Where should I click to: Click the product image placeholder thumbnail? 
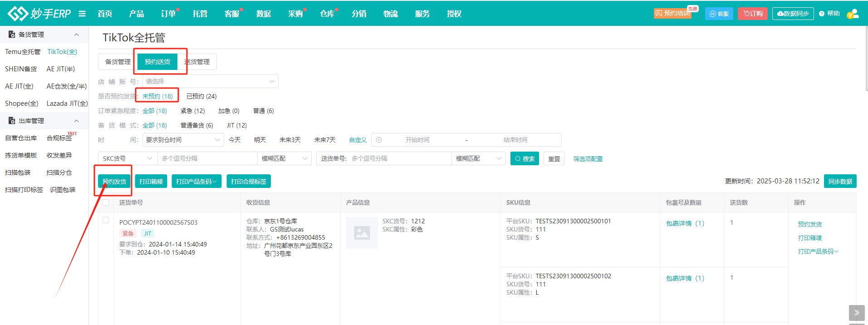362,233
